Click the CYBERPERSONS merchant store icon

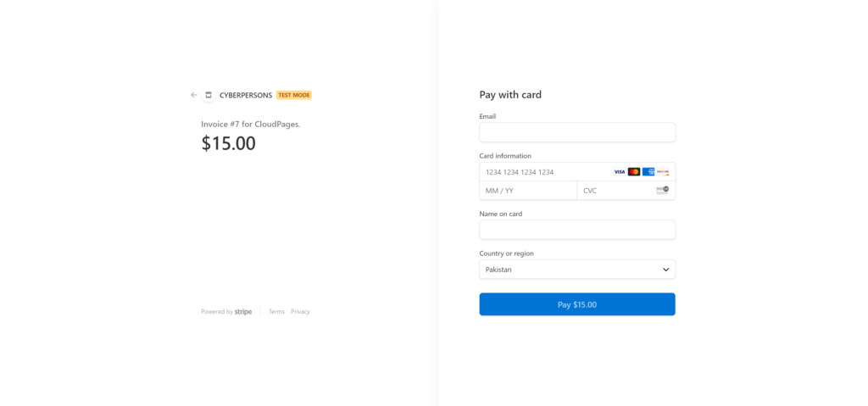[x=209, y=95]
